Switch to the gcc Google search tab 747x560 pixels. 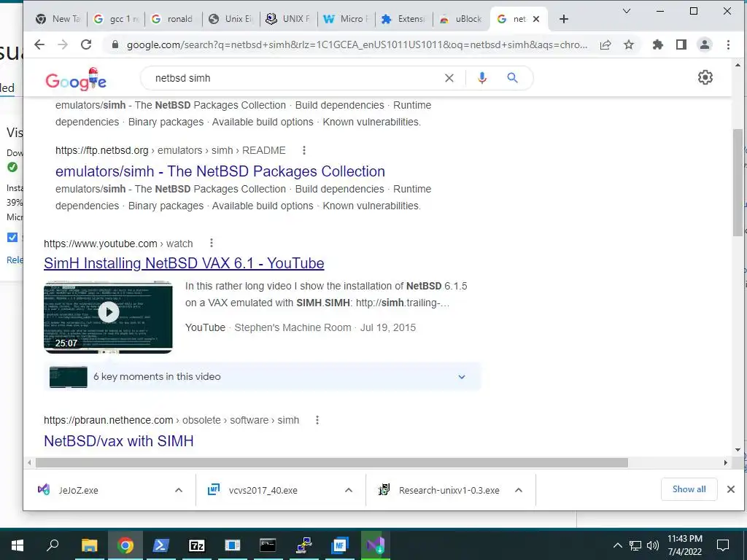pos(116,19)
